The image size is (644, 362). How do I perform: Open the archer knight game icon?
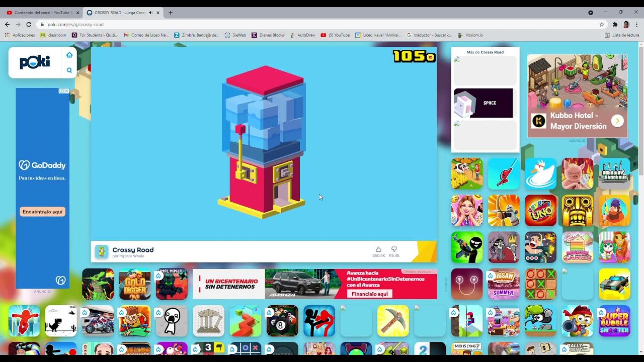(x=504, y=211)
